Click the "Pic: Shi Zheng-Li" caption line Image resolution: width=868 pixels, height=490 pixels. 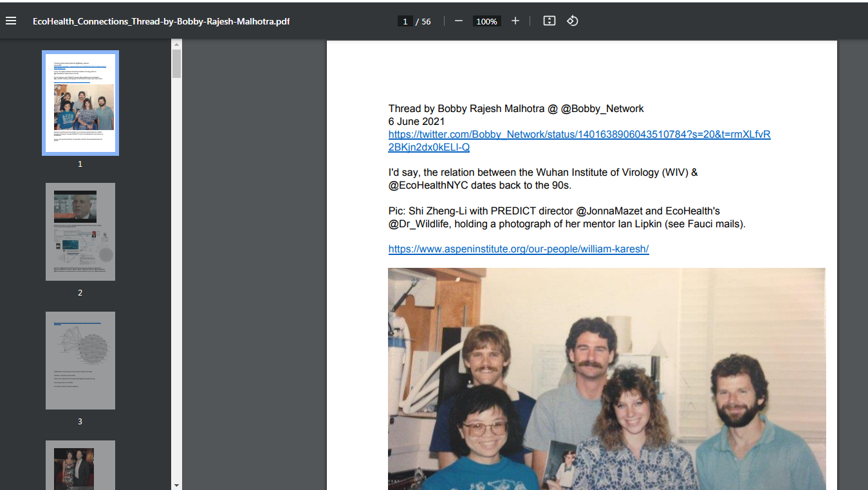554,211
